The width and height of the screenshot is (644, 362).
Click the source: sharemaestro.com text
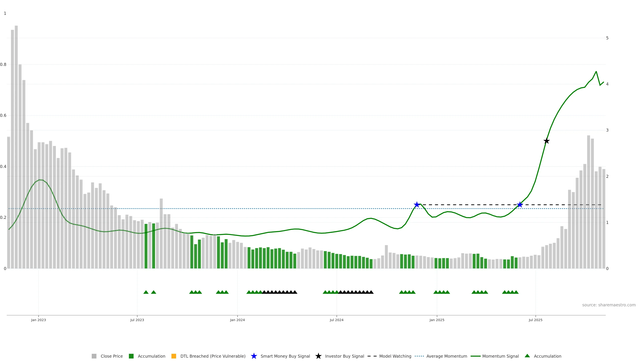609,305
